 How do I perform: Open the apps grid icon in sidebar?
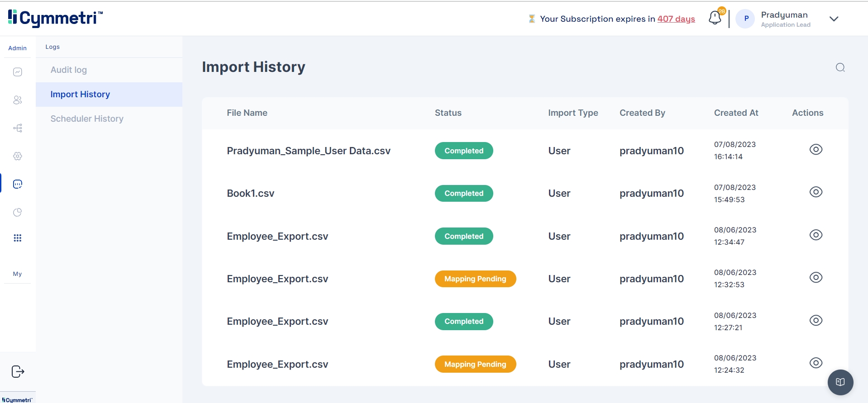18,238
